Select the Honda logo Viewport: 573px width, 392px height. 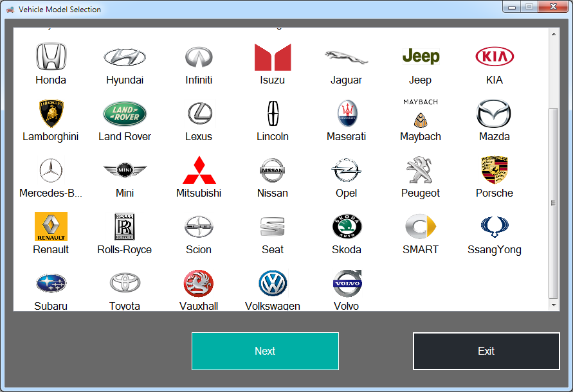click(x=51, y=57)
